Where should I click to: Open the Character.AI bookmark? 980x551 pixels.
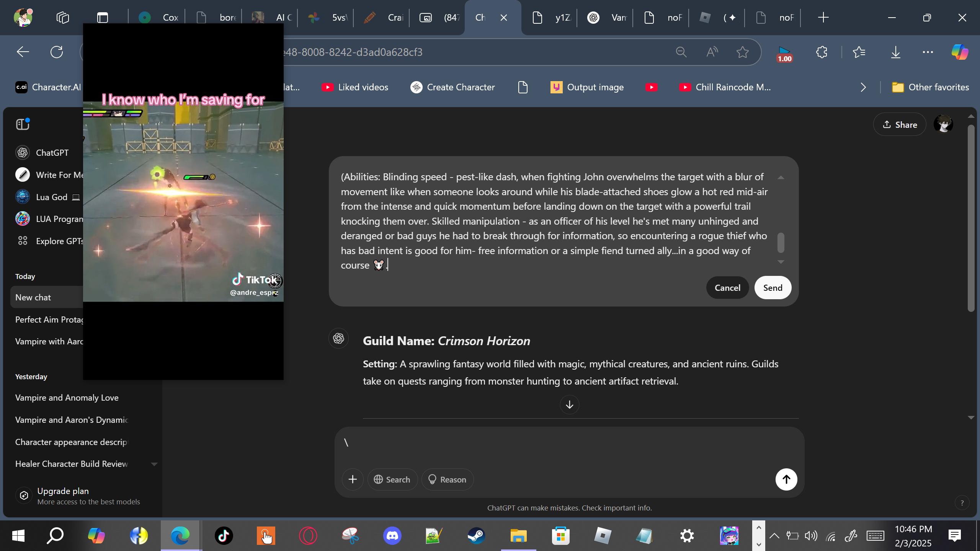(x=48, y=87)
